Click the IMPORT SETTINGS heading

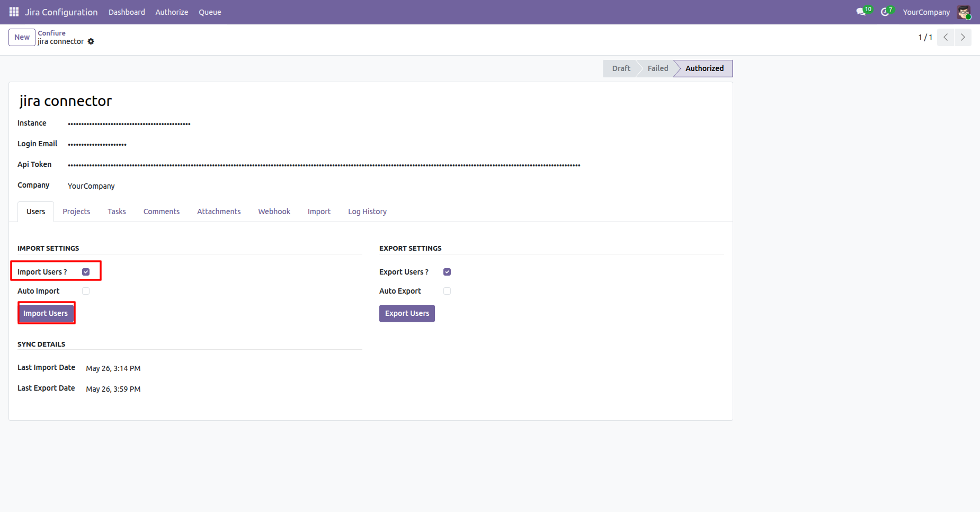[x=48, y=248]
